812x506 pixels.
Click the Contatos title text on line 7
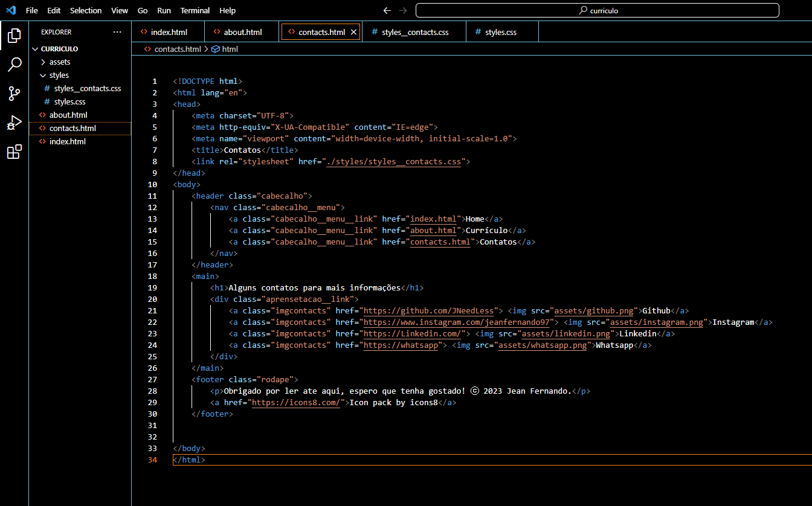point(242,150)
